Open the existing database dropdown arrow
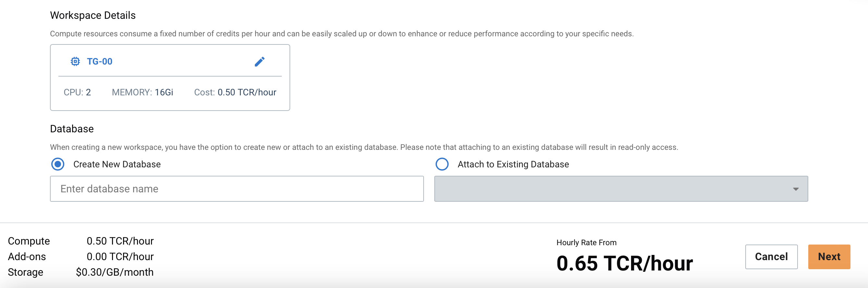 (x=796, y=189)
